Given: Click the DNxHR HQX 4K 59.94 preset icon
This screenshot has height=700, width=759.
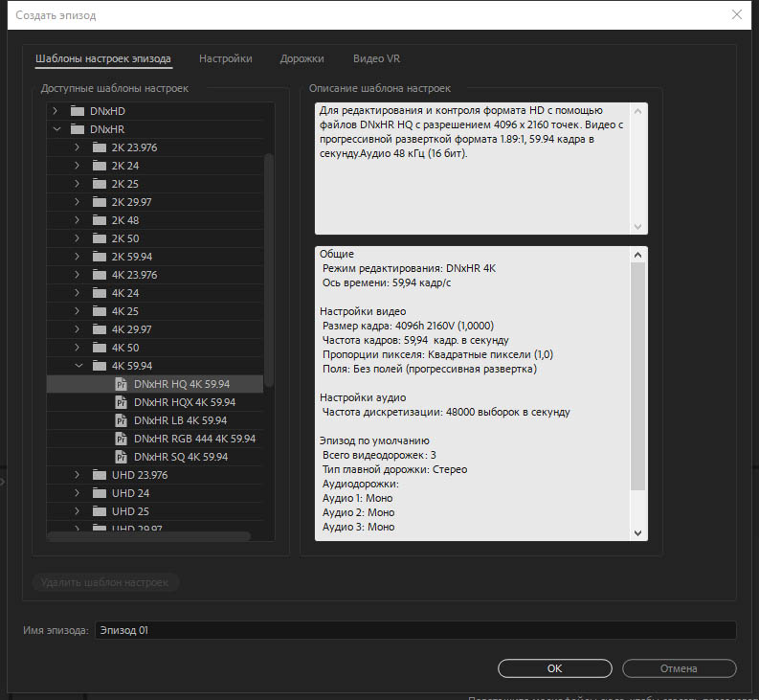Looking at the screenshot, I should point(121,402).
